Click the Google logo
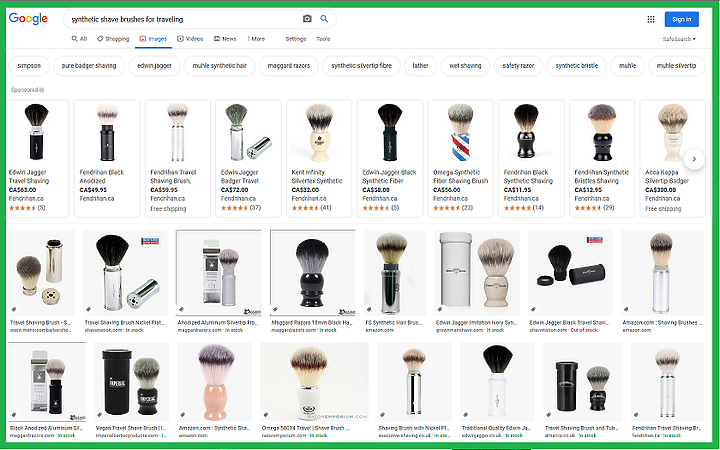The height and width of the screenshot is (450, 720). [28, 18]
